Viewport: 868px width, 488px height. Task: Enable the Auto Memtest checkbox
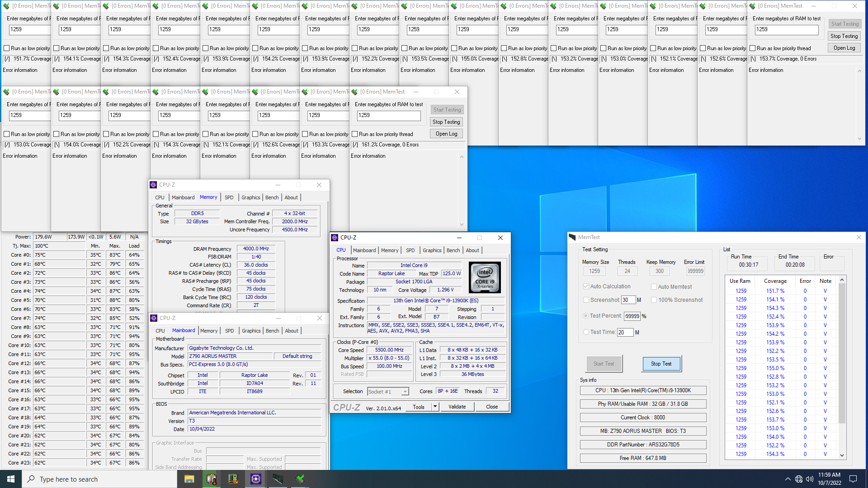654,286
